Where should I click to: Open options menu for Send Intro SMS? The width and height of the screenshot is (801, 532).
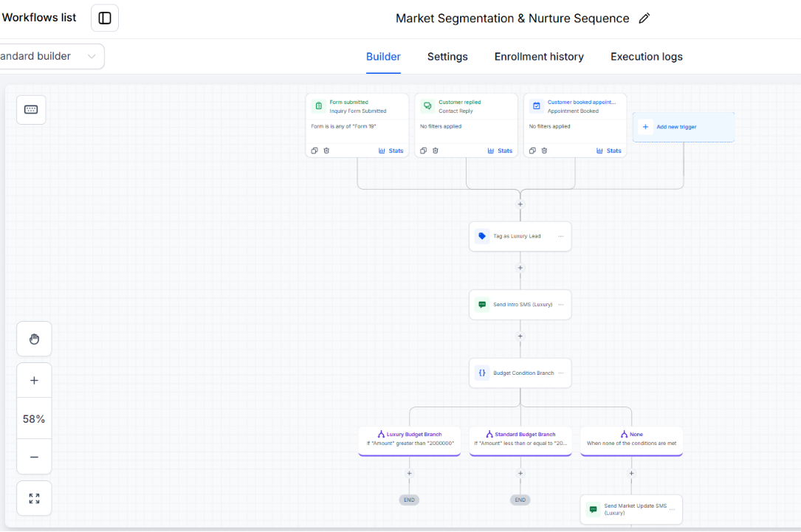[561, 304]
